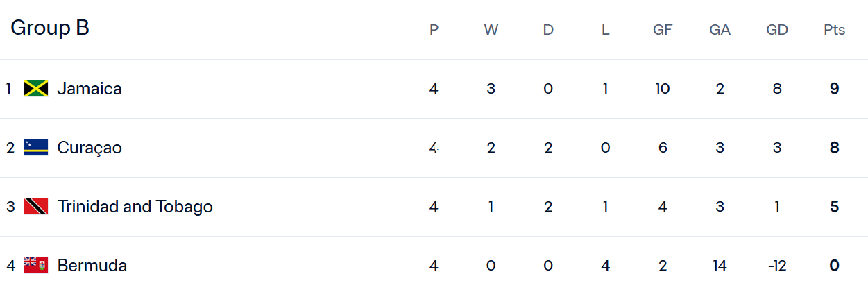Click the GD column header
The height and width of the screenshot is (290, 868).
click(x=776, y=30)
